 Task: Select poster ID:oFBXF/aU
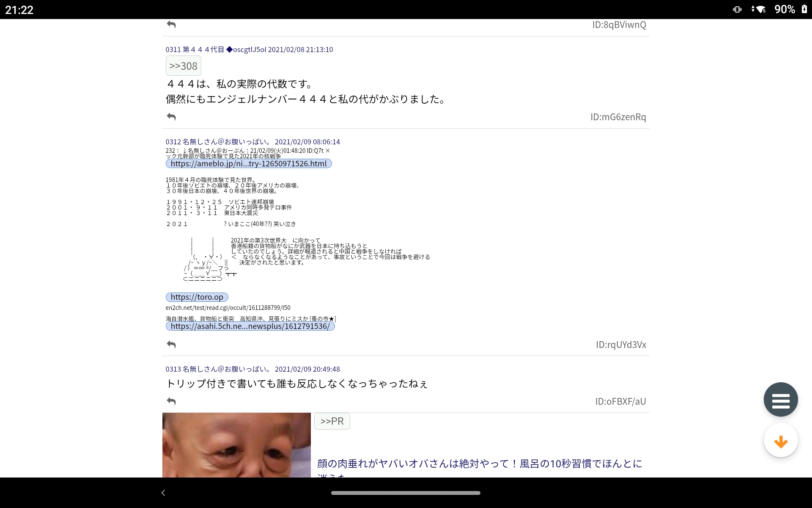620,401
